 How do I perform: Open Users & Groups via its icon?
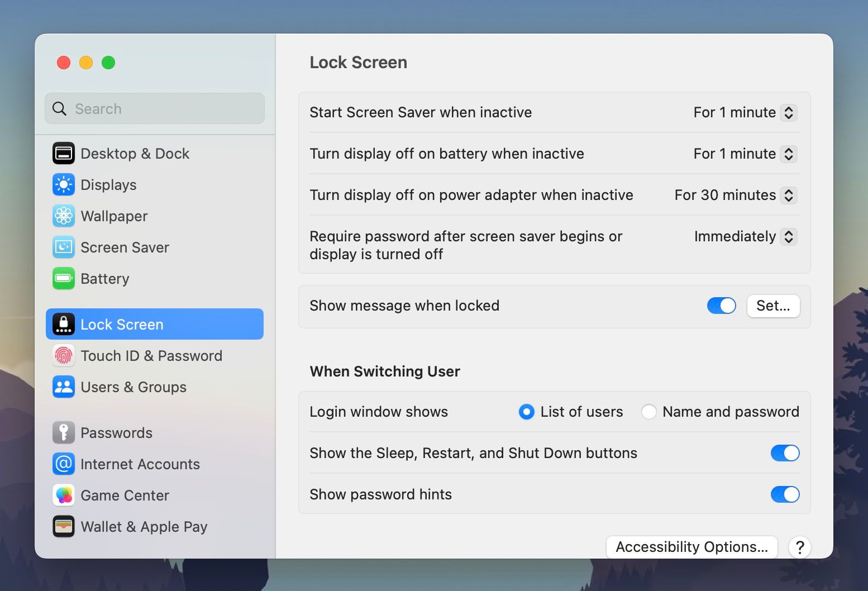click(x=64, y=387)
